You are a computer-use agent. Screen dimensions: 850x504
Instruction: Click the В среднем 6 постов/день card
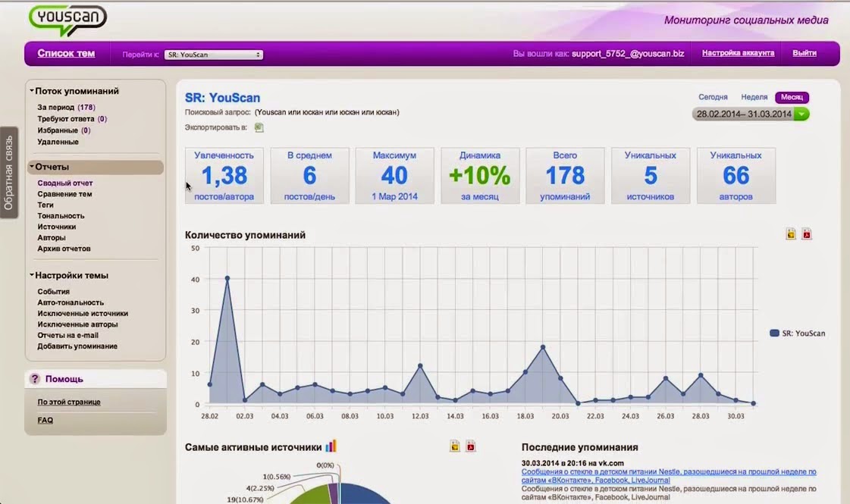[309, 176]
